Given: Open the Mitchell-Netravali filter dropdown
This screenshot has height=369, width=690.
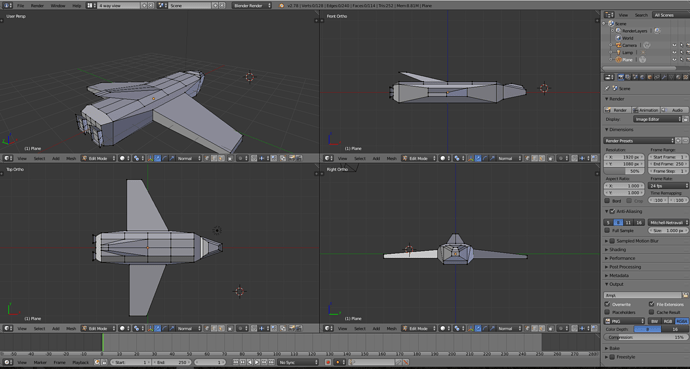Looking at the screenshot, I should (668, 223).
